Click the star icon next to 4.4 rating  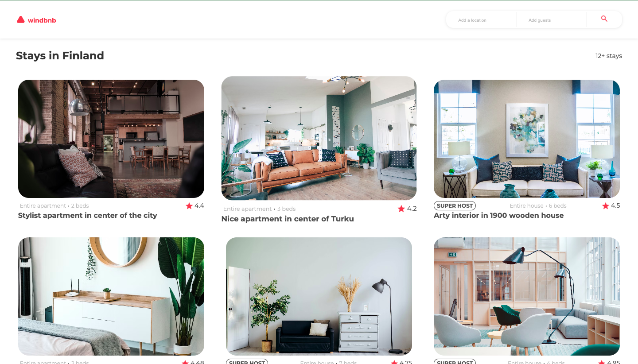coord(189,205)
